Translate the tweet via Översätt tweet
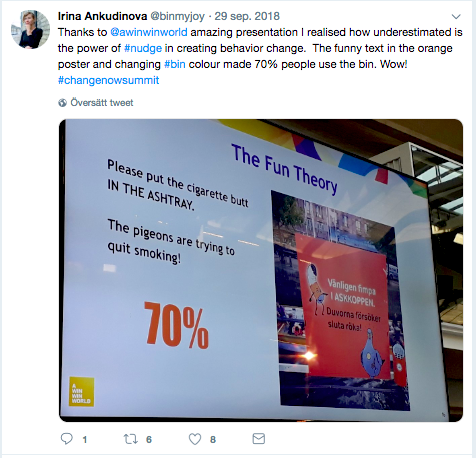The image size is (476, 458). 102,103
